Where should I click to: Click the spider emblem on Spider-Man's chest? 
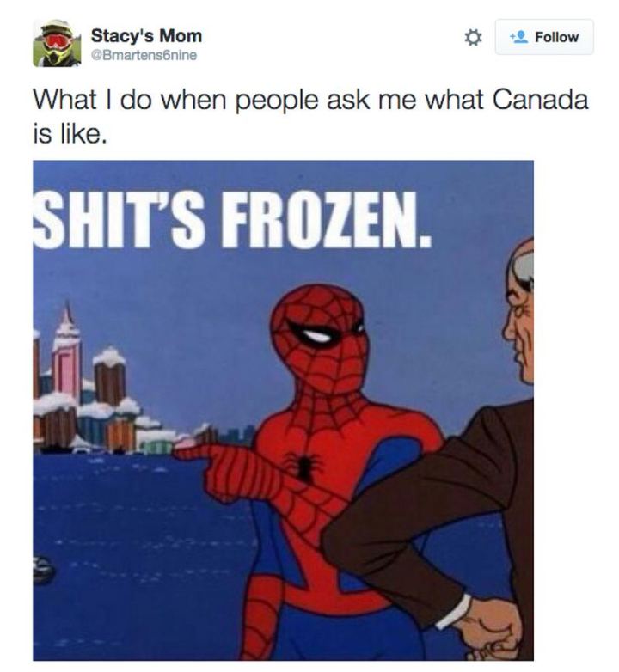303,466
